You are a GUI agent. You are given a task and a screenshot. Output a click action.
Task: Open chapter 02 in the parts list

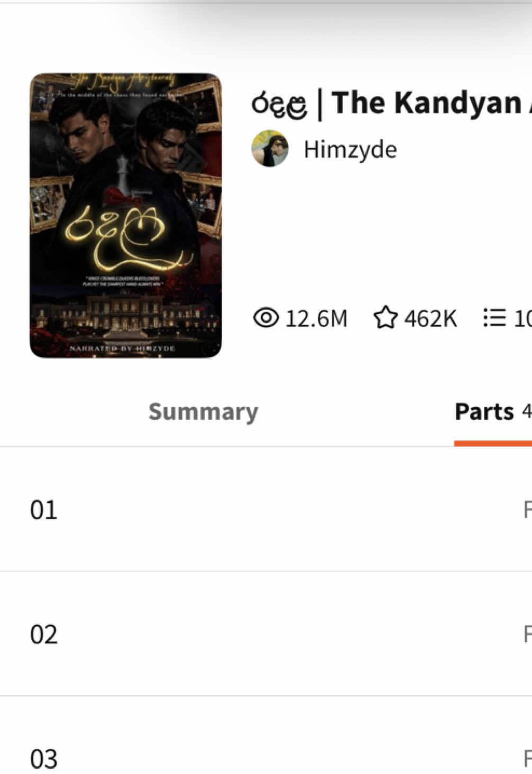click(266, 634)
